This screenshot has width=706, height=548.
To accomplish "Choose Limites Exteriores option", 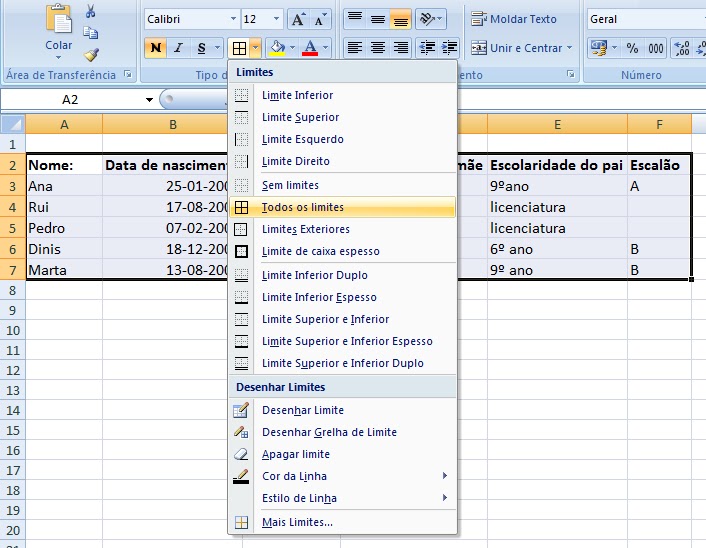I will click(342, 229).
